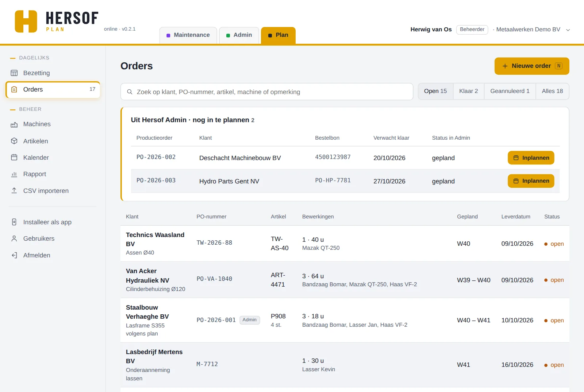
Task: Focus the order search field
Action: click(267, 92)
